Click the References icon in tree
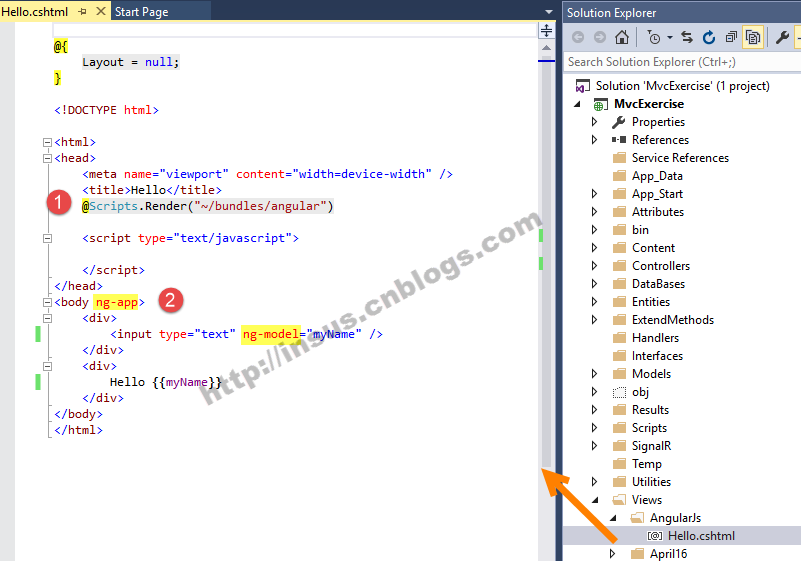 coord(619,139)
